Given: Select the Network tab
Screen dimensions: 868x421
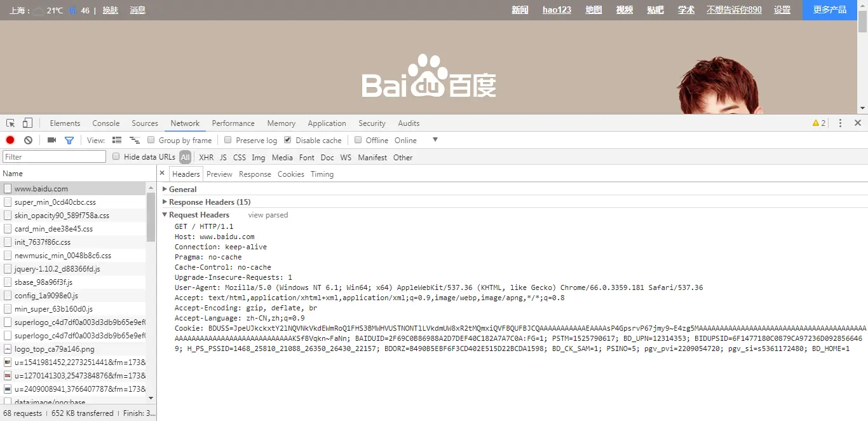Looking at the screenshot, I should tap(185, 123).
